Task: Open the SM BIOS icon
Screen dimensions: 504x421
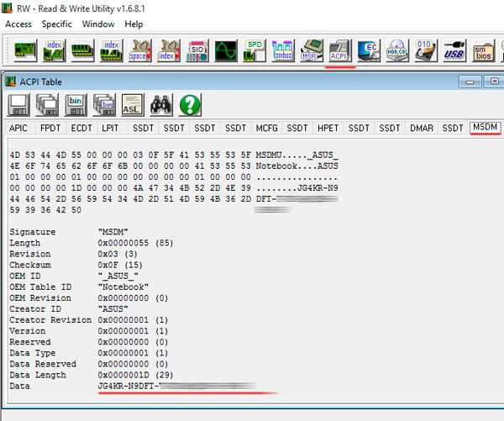Action: 482,51
